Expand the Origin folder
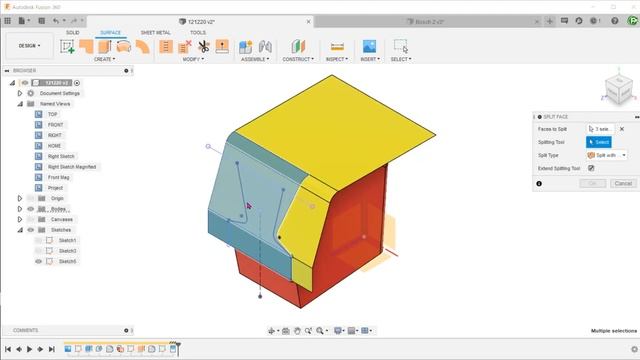The width and height of the screenshot is (640, 360). [x=20, y=198]
